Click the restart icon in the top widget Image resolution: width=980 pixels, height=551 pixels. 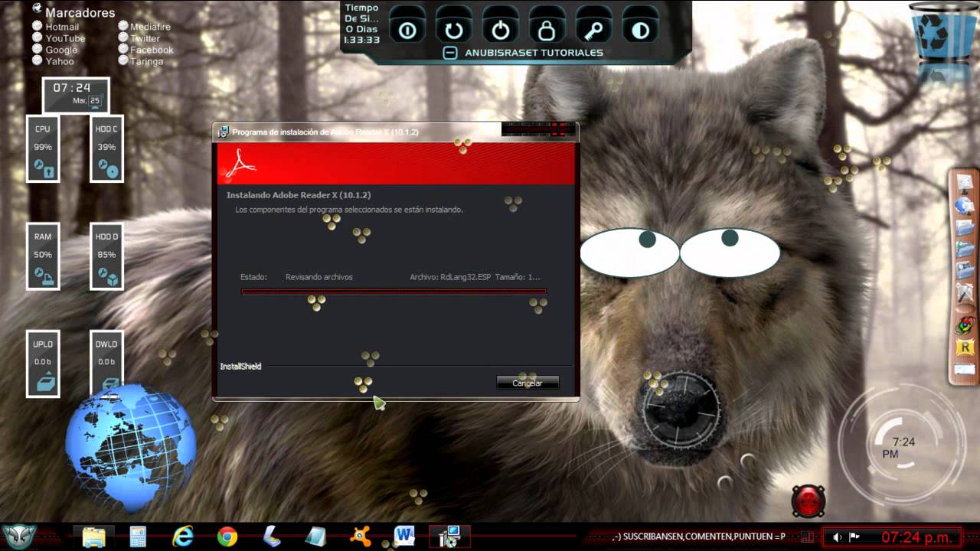coord(454,30)
